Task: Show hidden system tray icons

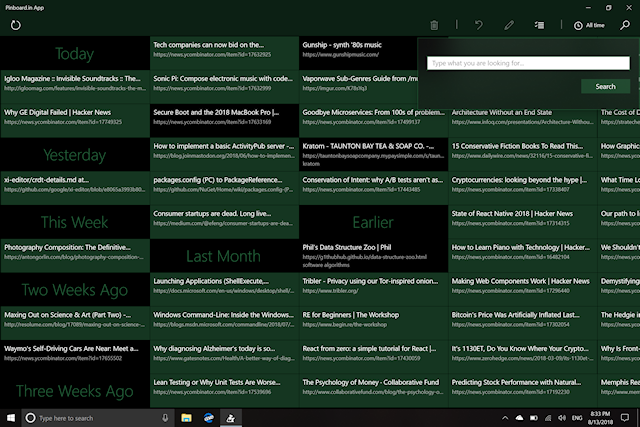Action: point(505,418)
